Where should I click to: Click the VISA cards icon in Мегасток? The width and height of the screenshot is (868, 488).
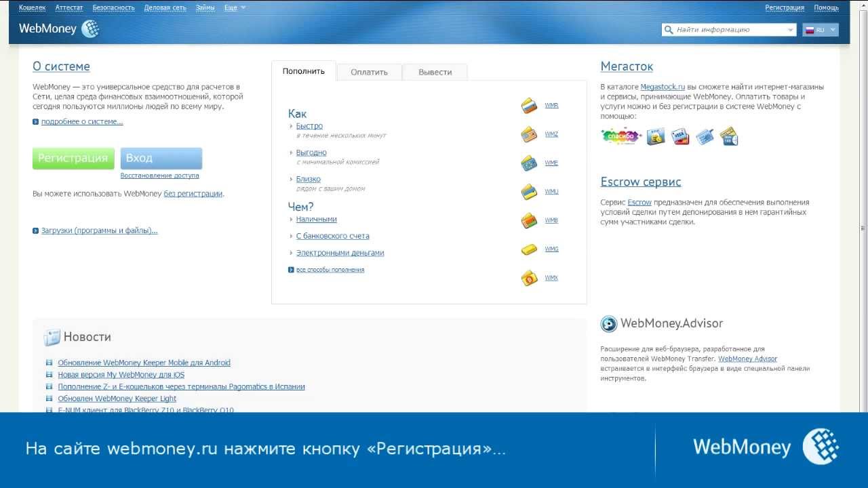tap(680, 137)
